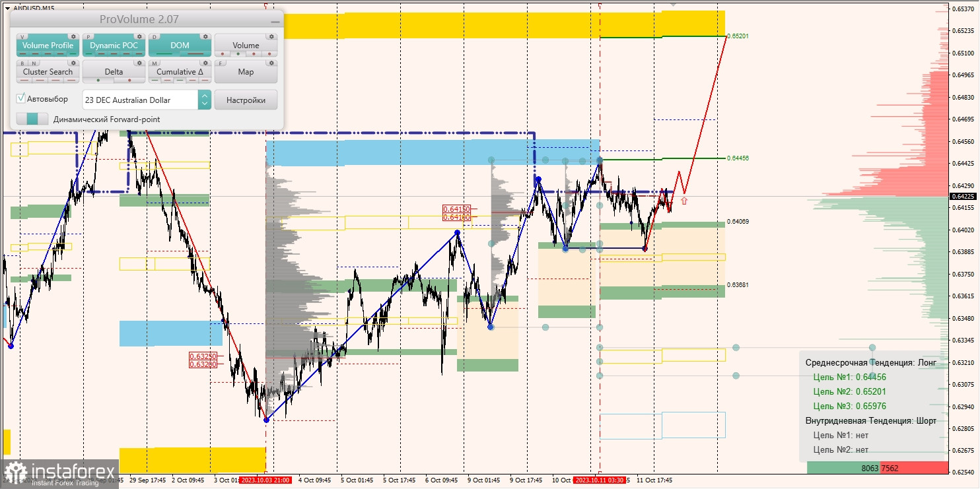Screen dimensions: 980x489
Task: Click current price tag 0.64225 on axis
Action: coord(964,196)
